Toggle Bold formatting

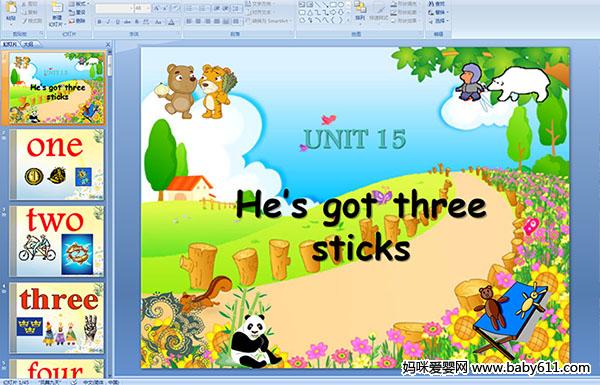click(x=99, y=22)
